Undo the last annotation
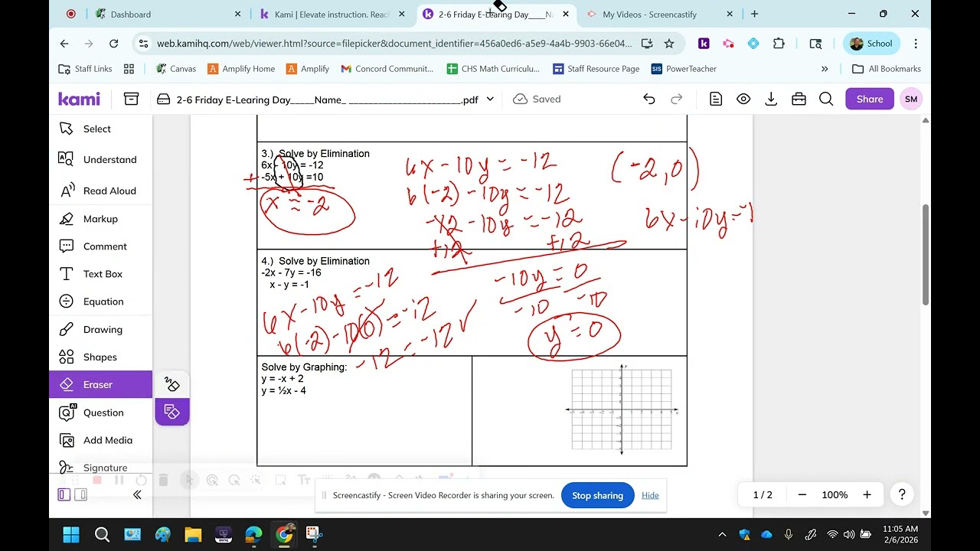The height and width of the screenshot is (551, 980). point(649,99)
